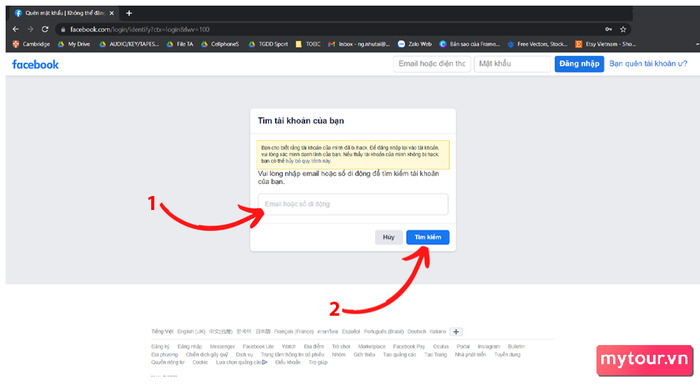
Task: Open the TGDD Sport bookmark
Action: coord(268,44)
